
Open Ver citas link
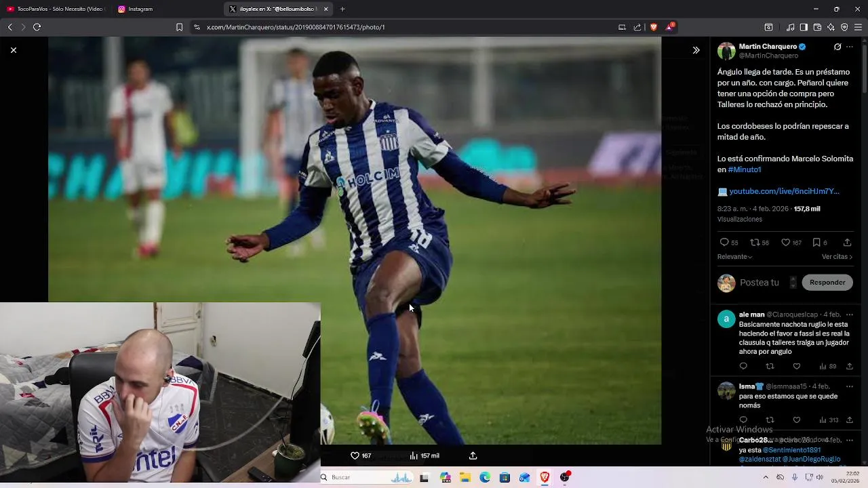pyautogui.click(x=837, y=257)
